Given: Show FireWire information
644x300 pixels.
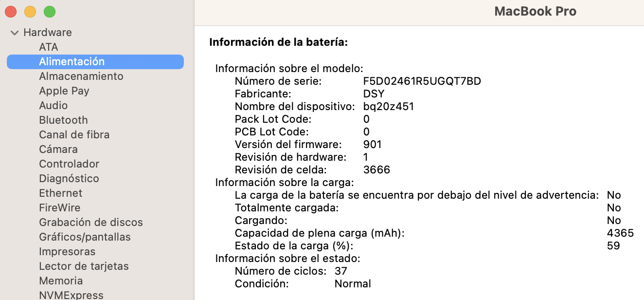Looking at the screenshot, I should 60,208.
